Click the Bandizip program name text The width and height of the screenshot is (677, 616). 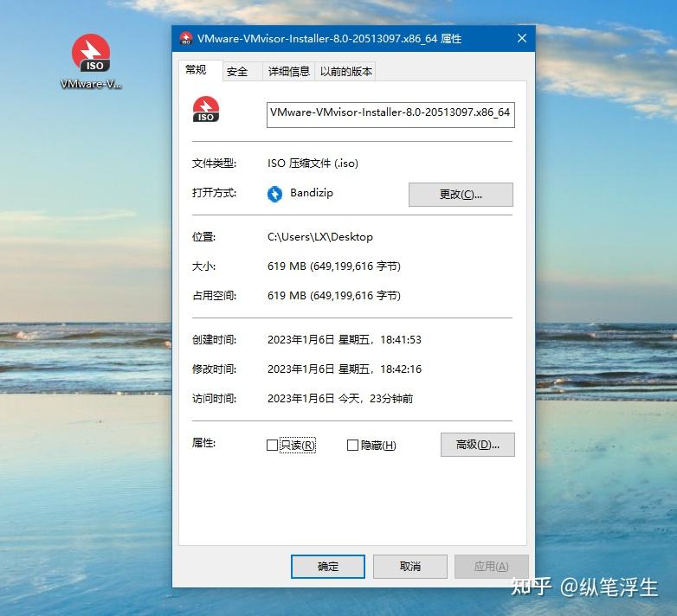pos(312,193)
